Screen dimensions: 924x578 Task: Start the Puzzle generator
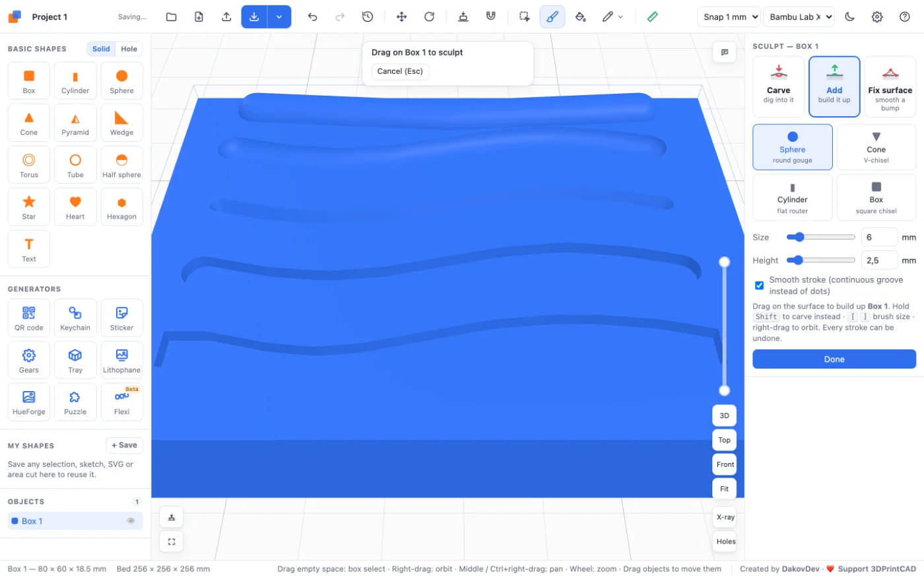point(75,402)
